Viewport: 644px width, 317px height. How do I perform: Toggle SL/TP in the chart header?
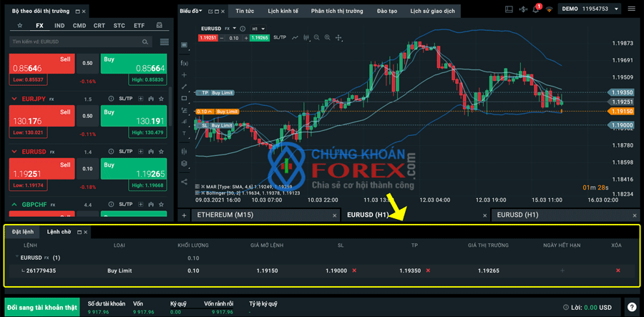coord(279,38)
